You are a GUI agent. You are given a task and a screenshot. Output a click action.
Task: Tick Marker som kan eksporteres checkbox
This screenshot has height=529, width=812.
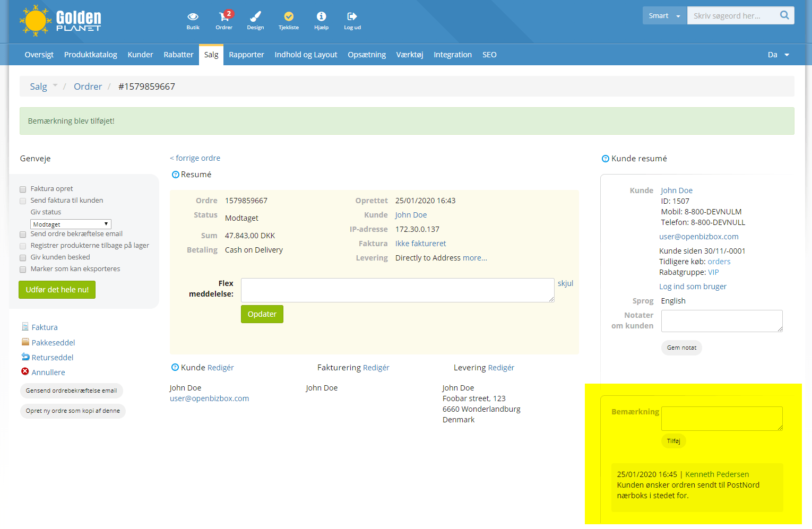23,270
